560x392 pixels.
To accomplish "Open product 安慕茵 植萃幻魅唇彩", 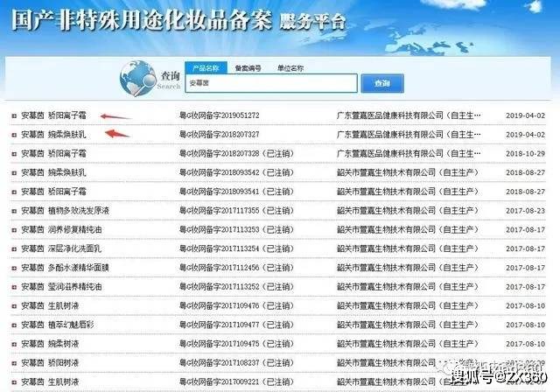I will point(58,325).
